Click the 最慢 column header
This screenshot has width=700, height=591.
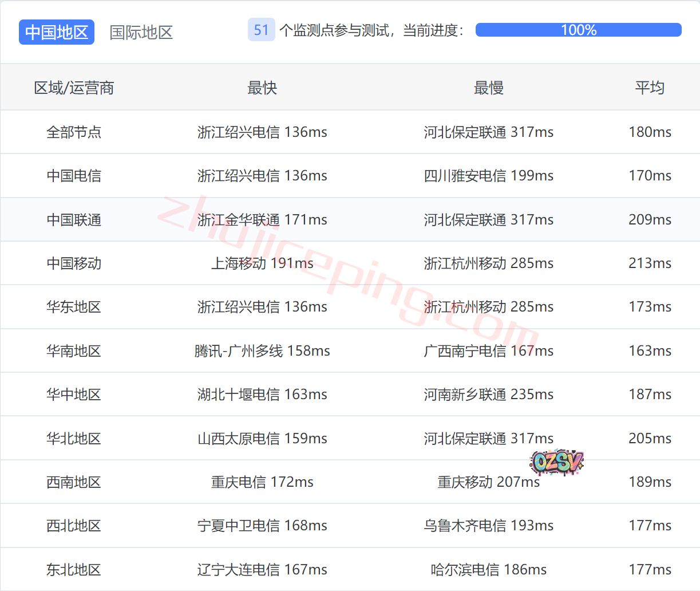tap(488, 88)
